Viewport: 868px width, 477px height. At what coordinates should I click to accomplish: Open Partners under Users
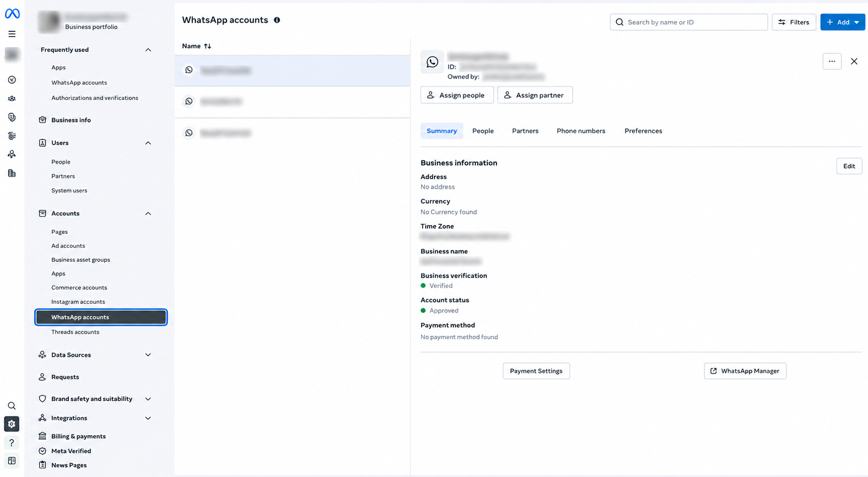[x=63, y=176]
